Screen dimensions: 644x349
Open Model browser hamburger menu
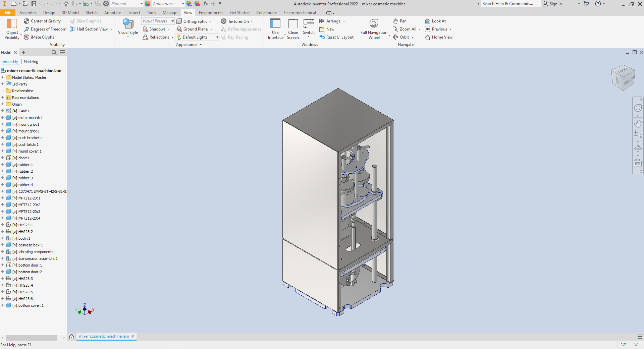click(x=62, y=52)
